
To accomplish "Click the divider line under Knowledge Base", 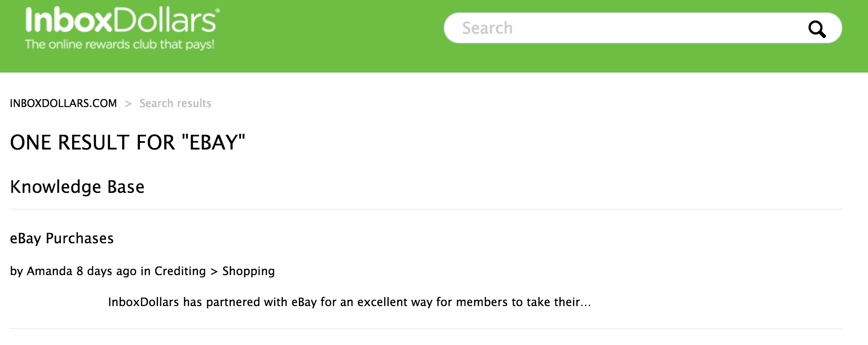I will pos(426,209).
